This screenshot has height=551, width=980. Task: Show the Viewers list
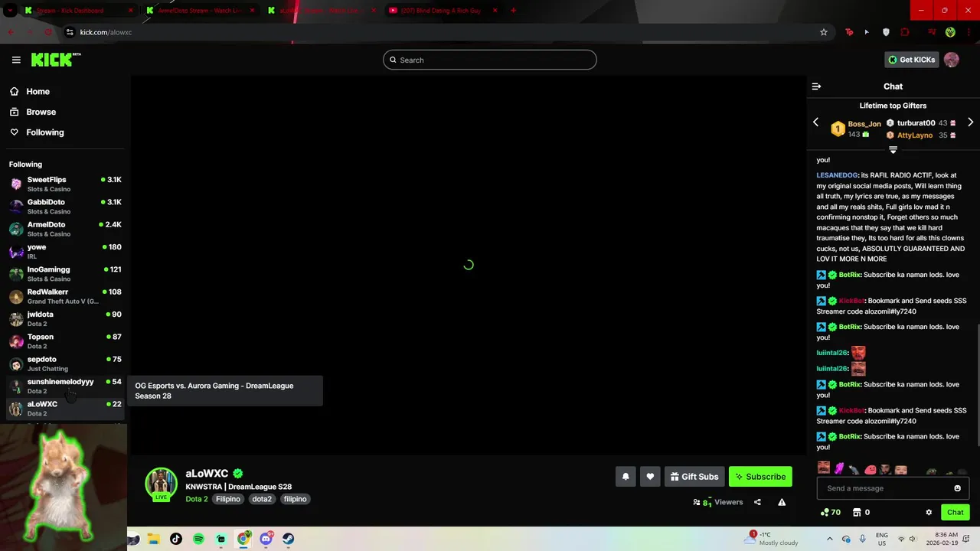click(718, 502)
